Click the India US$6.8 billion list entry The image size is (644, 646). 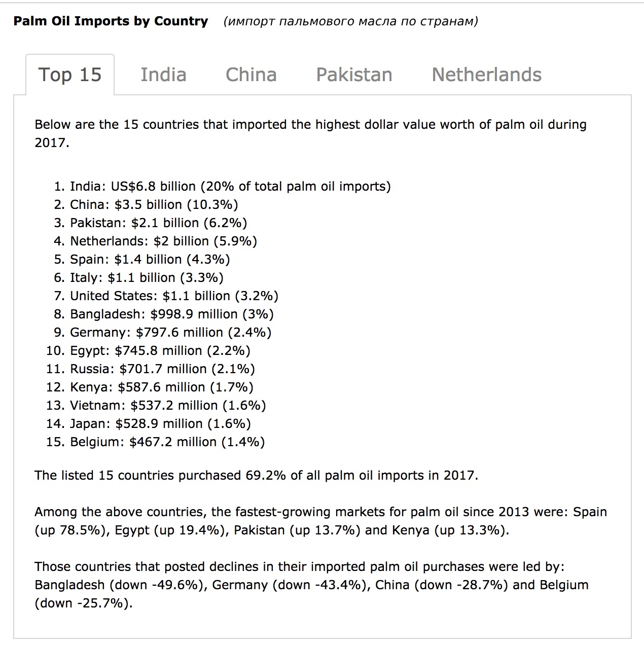230,187
